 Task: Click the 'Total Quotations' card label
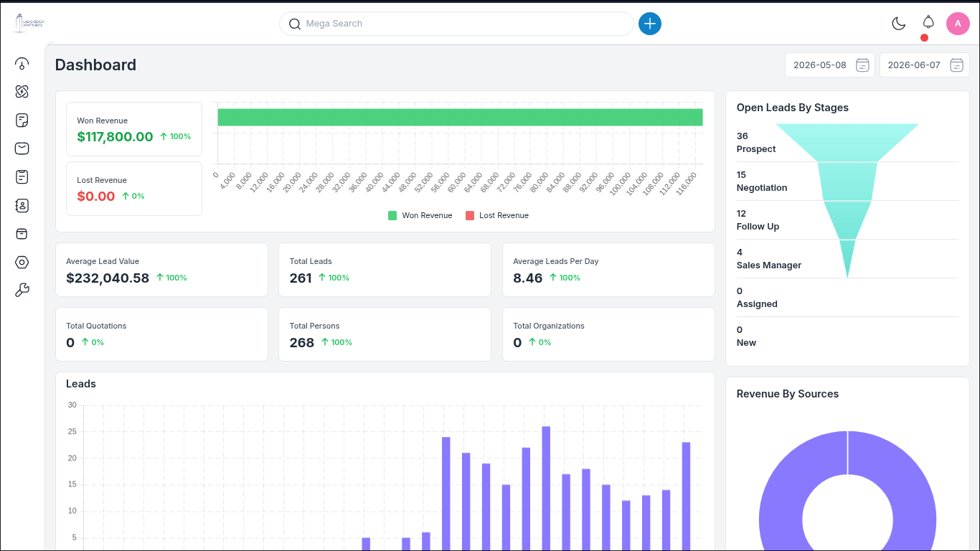pyautogui.click(x=96, y=326)
